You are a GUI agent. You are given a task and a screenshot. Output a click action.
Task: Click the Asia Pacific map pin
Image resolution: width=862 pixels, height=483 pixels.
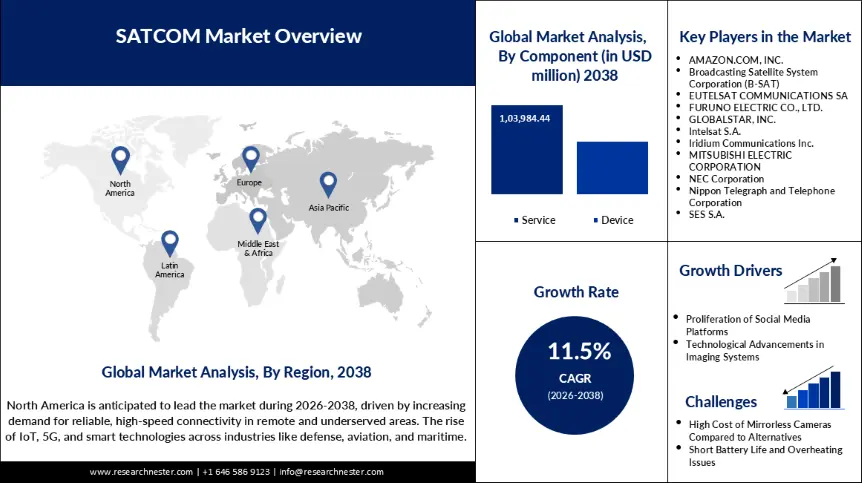[x=328, y=185]
